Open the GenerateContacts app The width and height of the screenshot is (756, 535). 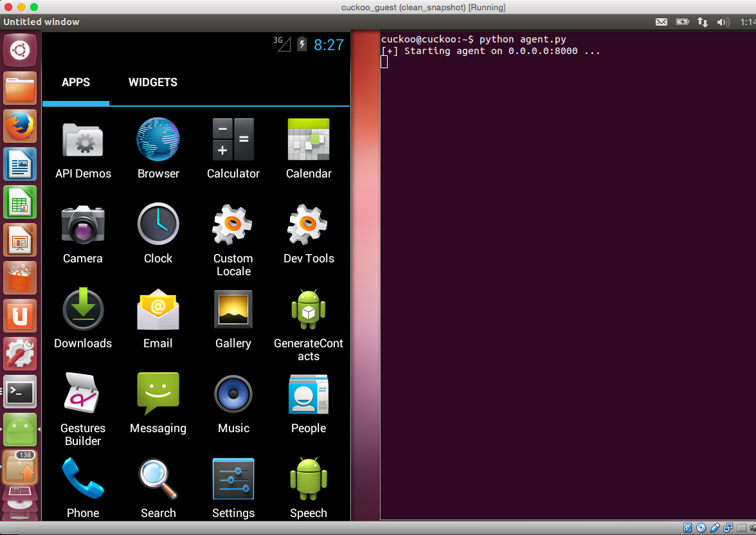(x=309, y=325)
